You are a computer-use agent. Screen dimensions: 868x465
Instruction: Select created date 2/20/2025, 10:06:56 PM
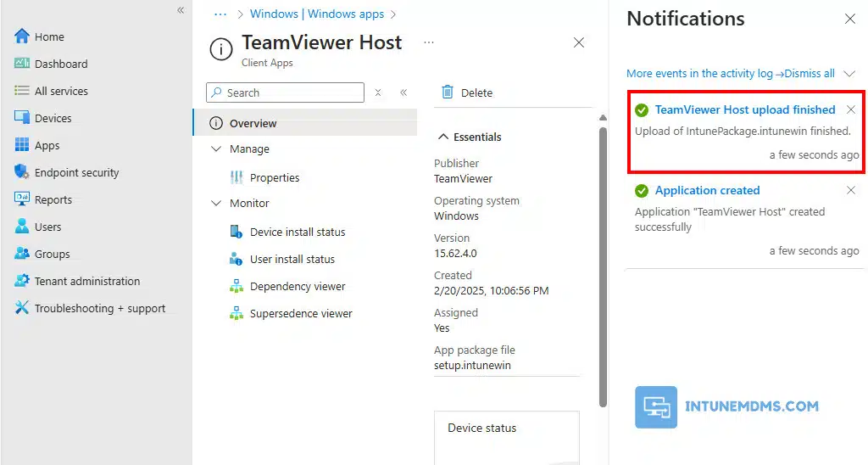click(x=491, y=290)
